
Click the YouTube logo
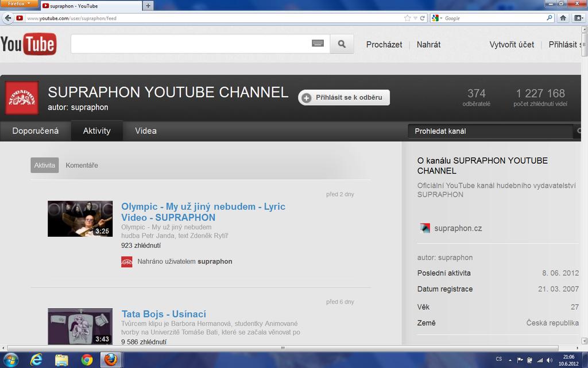click(x=29, y=44)
